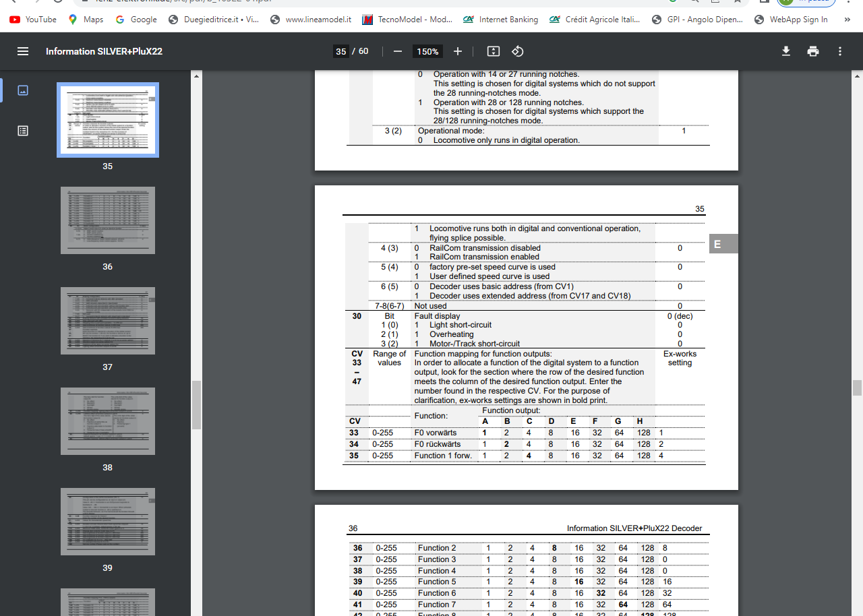Select page 36 thumbnail
This screenshot has width=863, height=616.
[108, 220]
